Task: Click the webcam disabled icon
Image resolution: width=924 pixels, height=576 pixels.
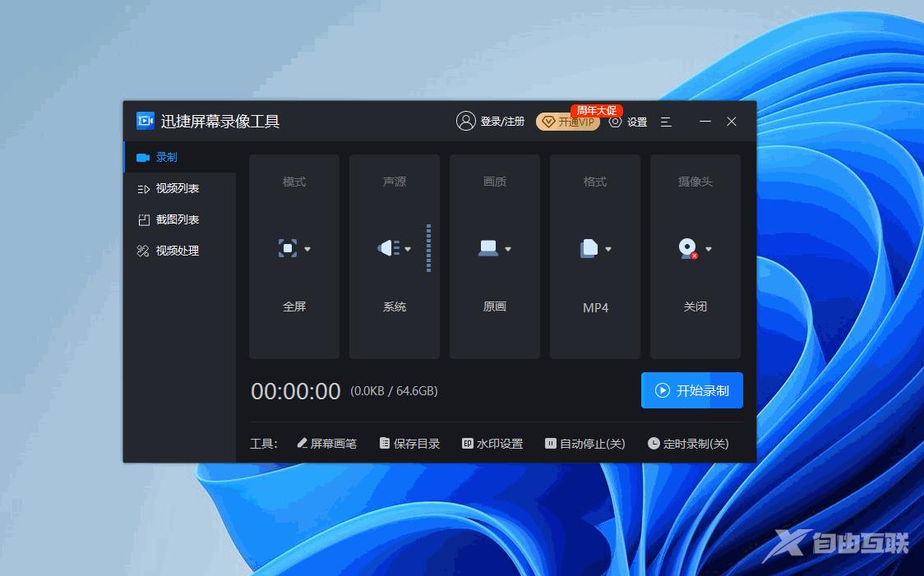Action: [x=688, y=248]
